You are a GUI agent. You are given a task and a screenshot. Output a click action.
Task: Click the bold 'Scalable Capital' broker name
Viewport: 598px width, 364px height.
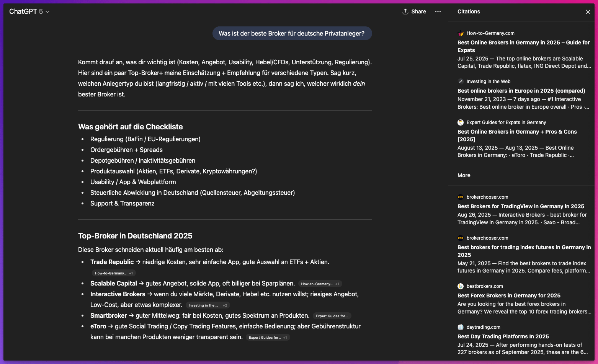114,284
